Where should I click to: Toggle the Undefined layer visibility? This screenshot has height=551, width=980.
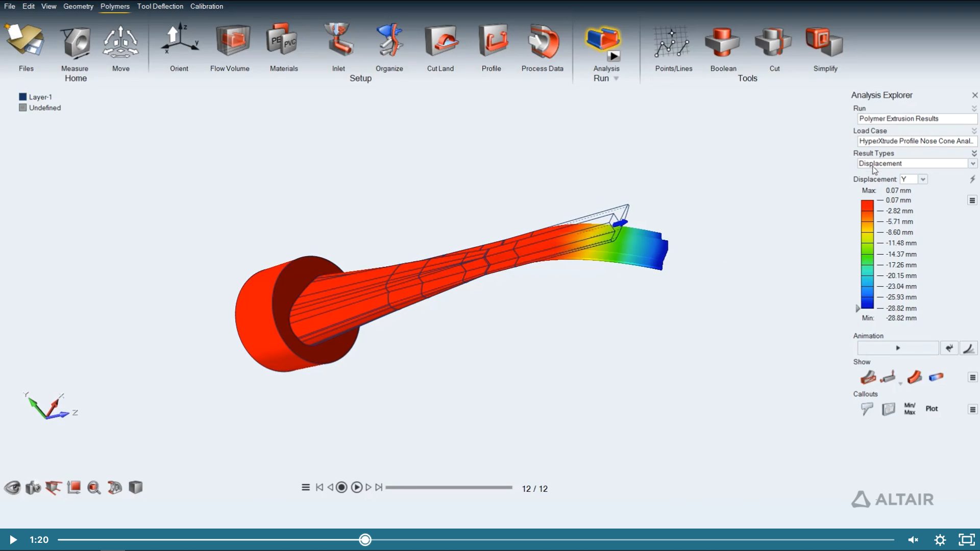22,107
